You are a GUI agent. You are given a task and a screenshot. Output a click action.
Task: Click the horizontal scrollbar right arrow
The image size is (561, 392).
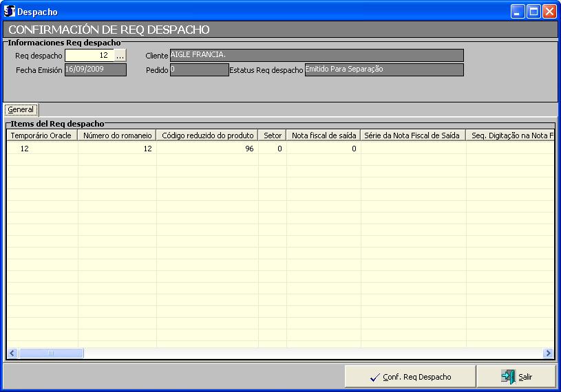[x=548, y=353]
